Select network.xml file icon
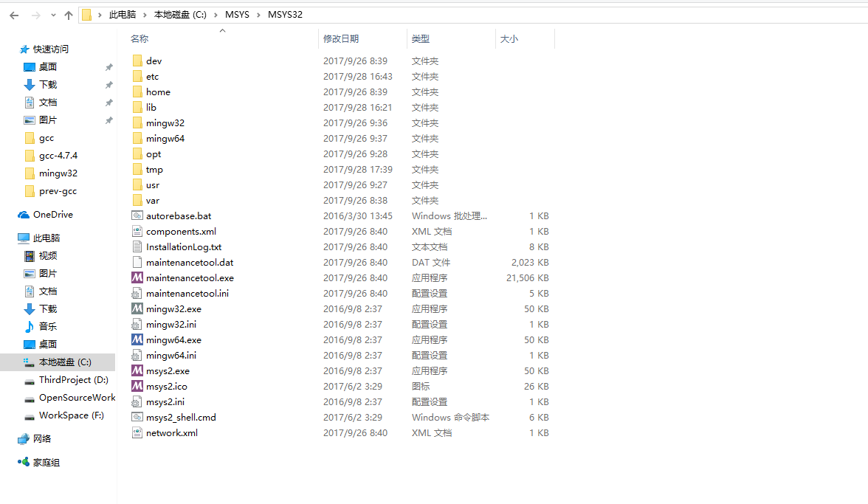868x504 pixels. point(137,432)
